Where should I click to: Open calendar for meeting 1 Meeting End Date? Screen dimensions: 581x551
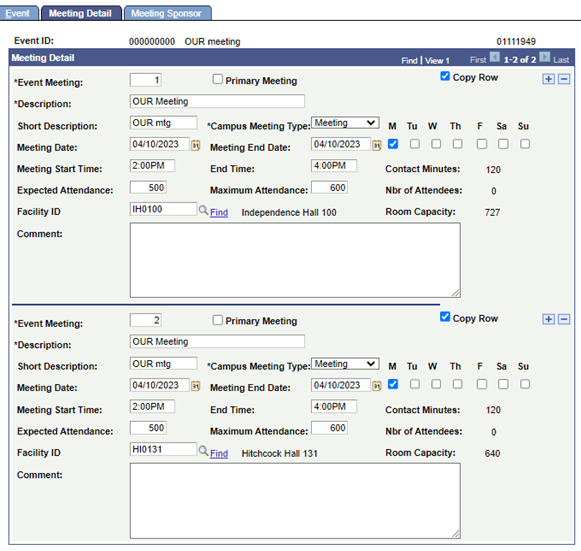[377, 145]
